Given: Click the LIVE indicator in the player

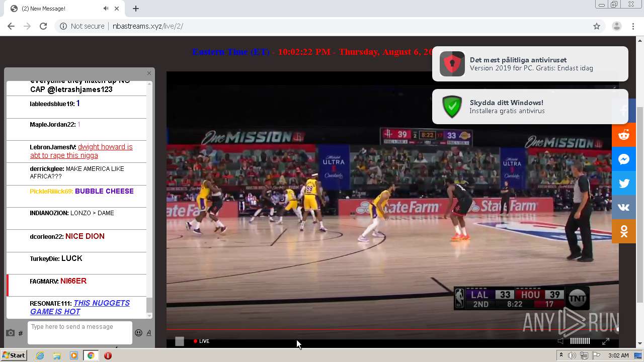Looking at the screenshot, I should tap(201, 341).
